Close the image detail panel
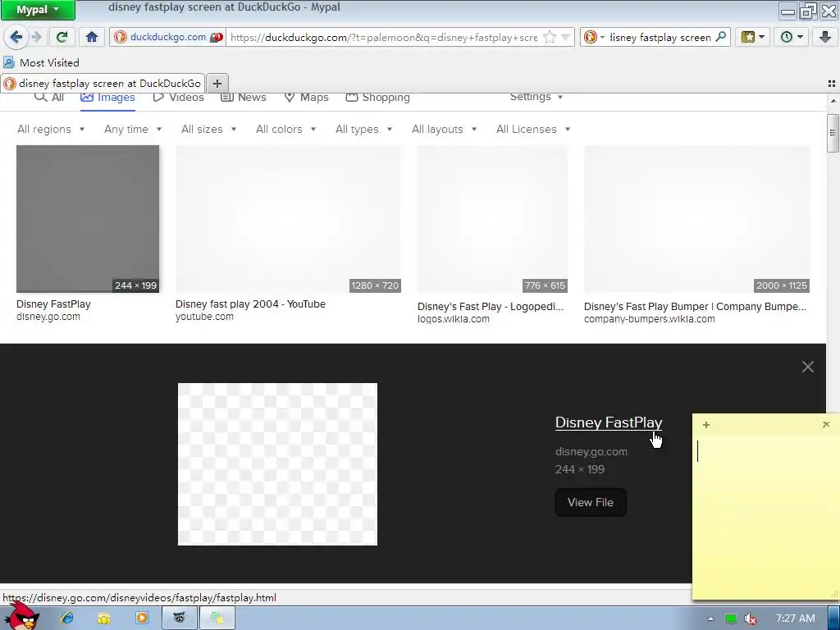The image size is (840, 630). 807,367
